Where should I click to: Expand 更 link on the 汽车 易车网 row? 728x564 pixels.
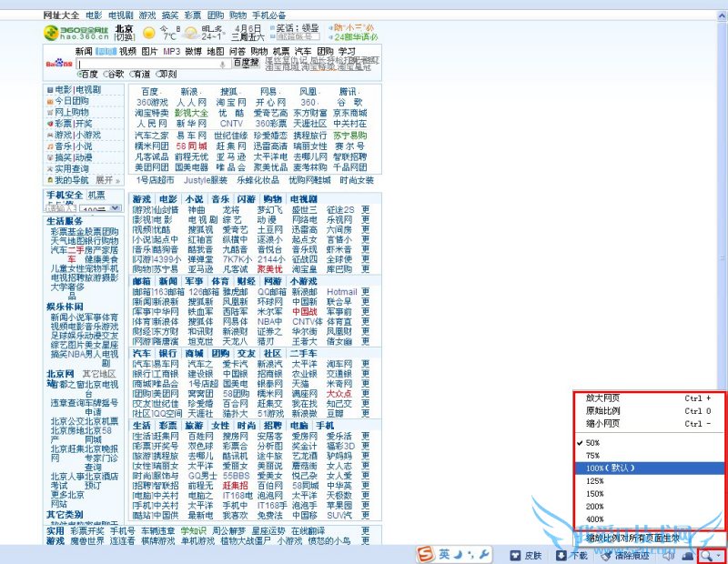366,364
